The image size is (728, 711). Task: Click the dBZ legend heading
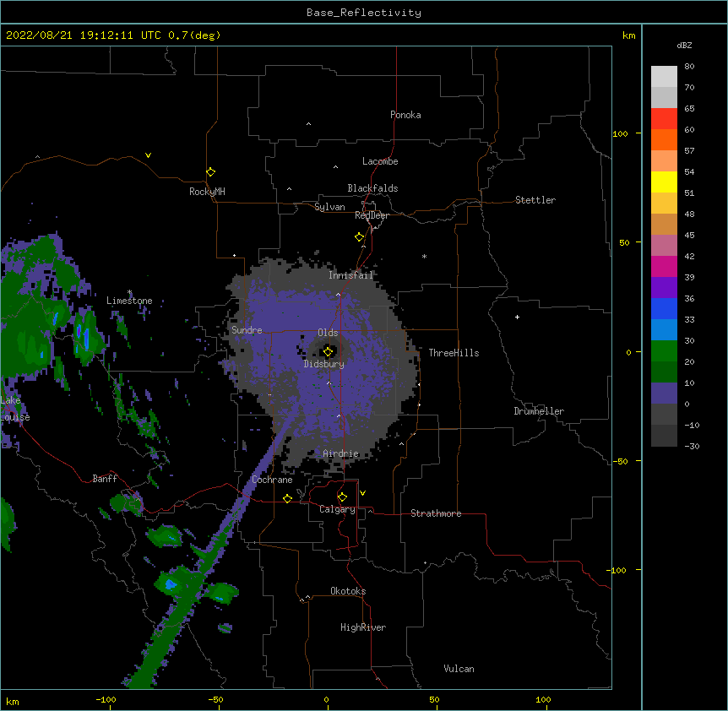684,45
